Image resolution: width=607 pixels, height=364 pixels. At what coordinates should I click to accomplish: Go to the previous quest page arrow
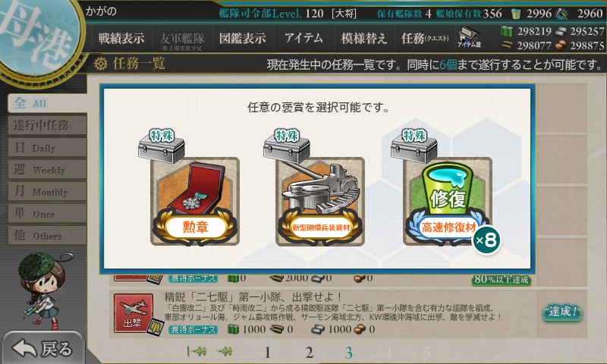coord(225,351)
